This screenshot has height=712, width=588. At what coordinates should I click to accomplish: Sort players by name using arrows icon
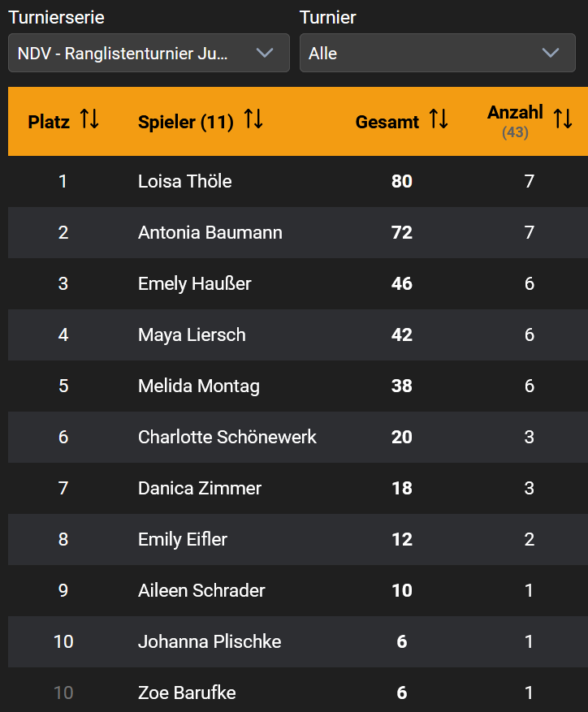click(x=253, y=121)
